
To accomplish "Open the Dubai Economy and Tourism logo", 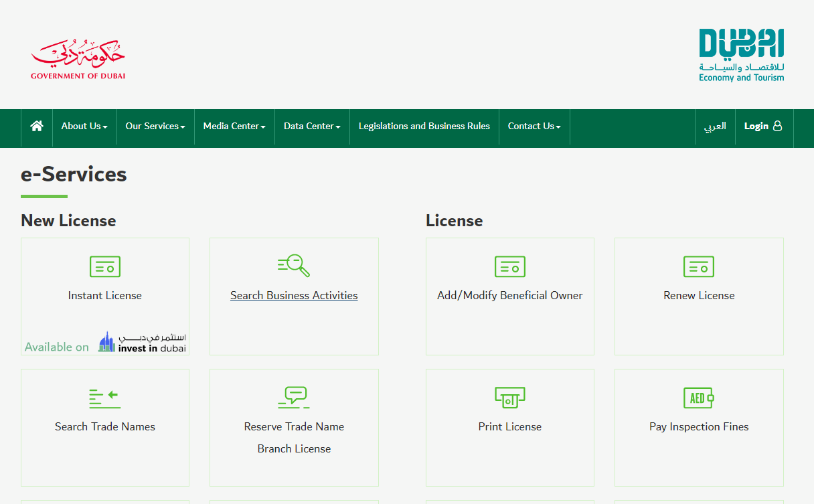I will tap(741, 55).
